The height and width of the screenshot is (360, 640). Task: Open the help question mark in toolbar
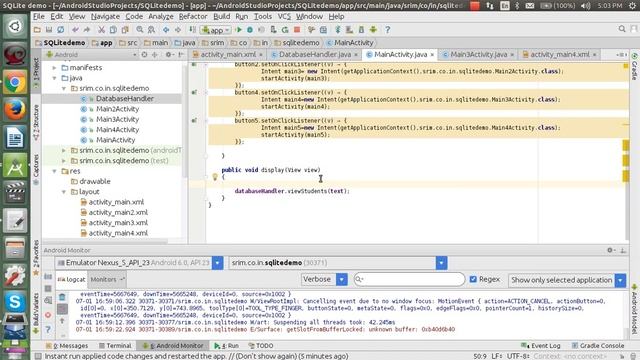(387, 29)
